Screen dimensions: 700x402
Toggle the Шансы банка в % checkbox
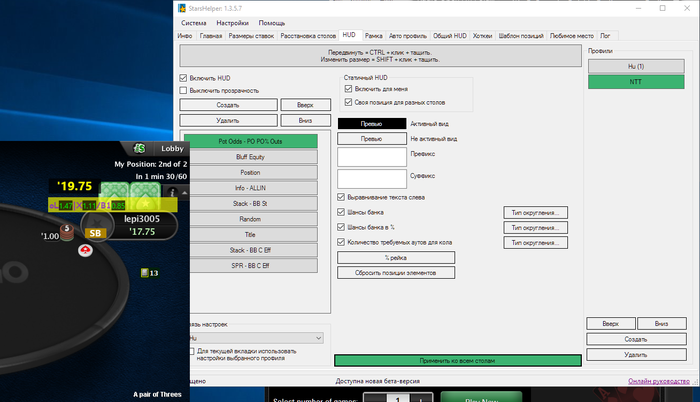click(341, 227)
